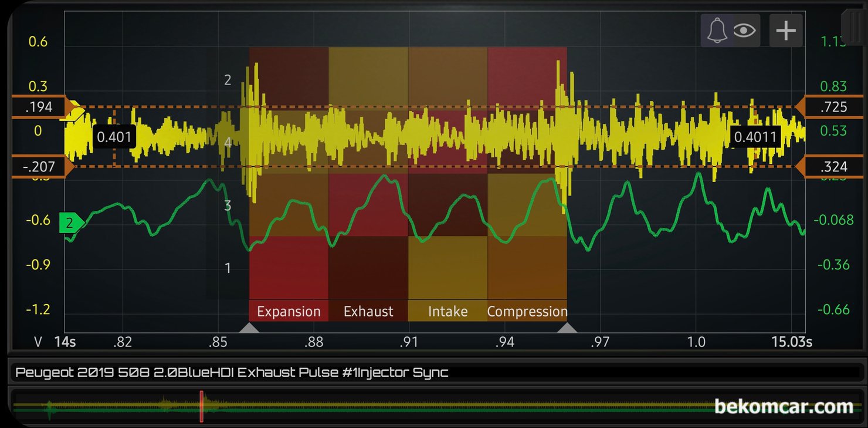Click the .324 right cursor handle
Image resolution: width=868 pixels, height=428 pixels.
829,167
